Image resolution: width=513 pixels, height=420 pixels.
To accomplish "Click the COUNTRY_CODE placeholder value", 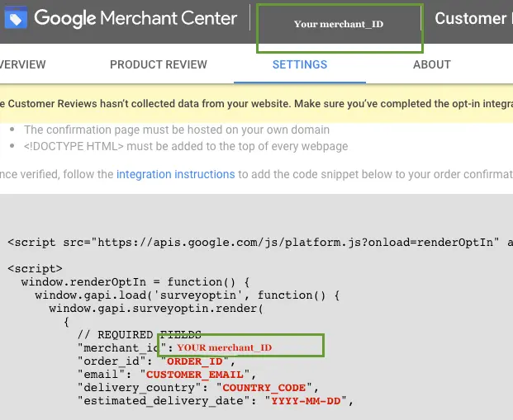I will (264, 388).
